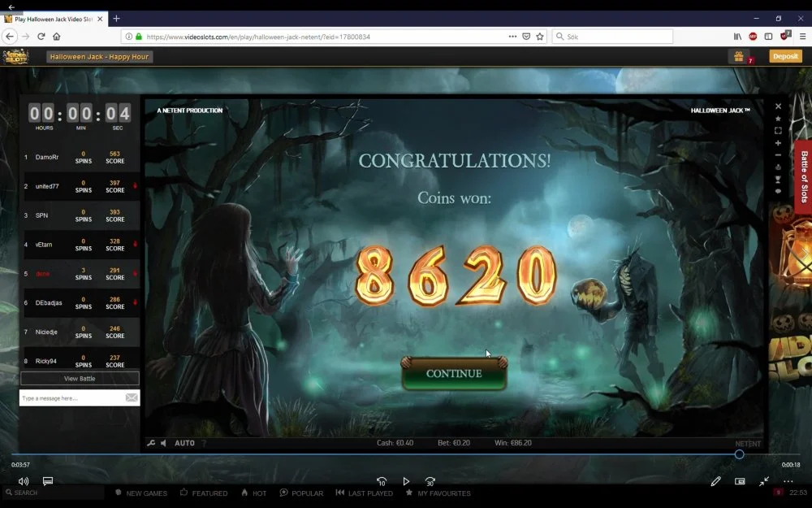
Task: Click the video progress slider handle
Action: (739, 454)
